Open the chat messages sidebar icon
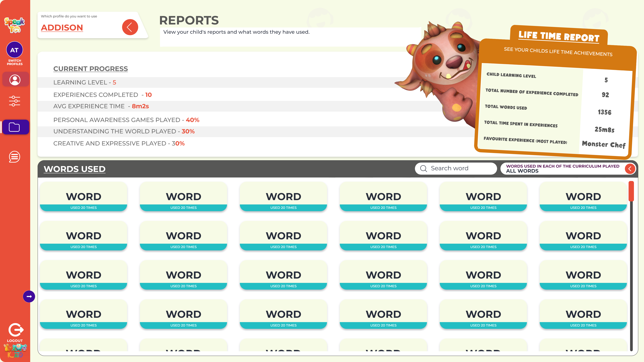 [15, 157]
